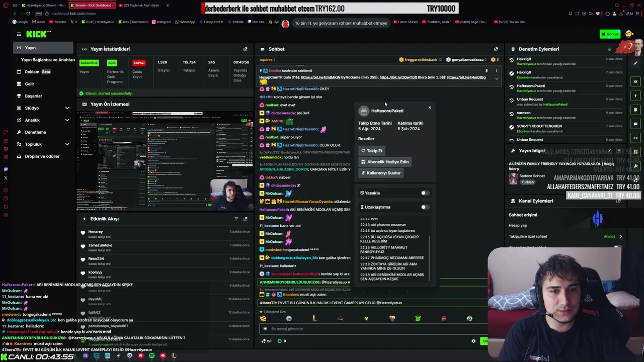Open the Reklam Beta menu item
This screenshot has width=644, height=362.
(x=43, y=72)
